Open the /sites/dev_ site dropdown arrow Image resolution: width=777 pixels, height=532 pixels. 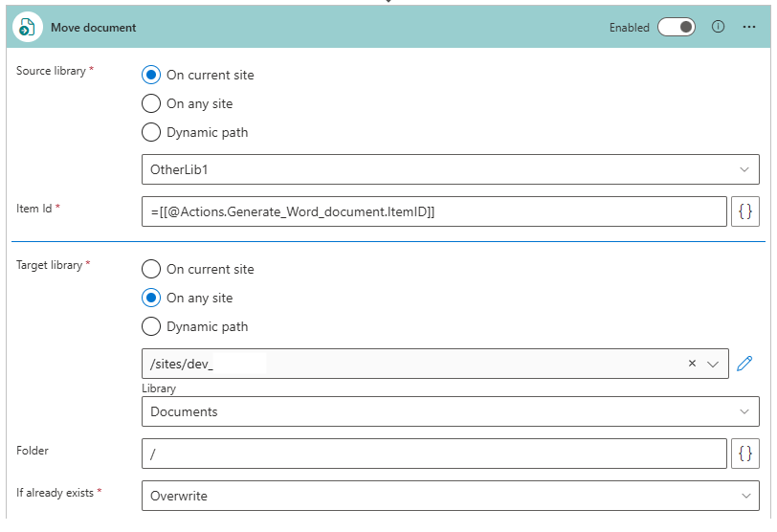tap(712, 364)
